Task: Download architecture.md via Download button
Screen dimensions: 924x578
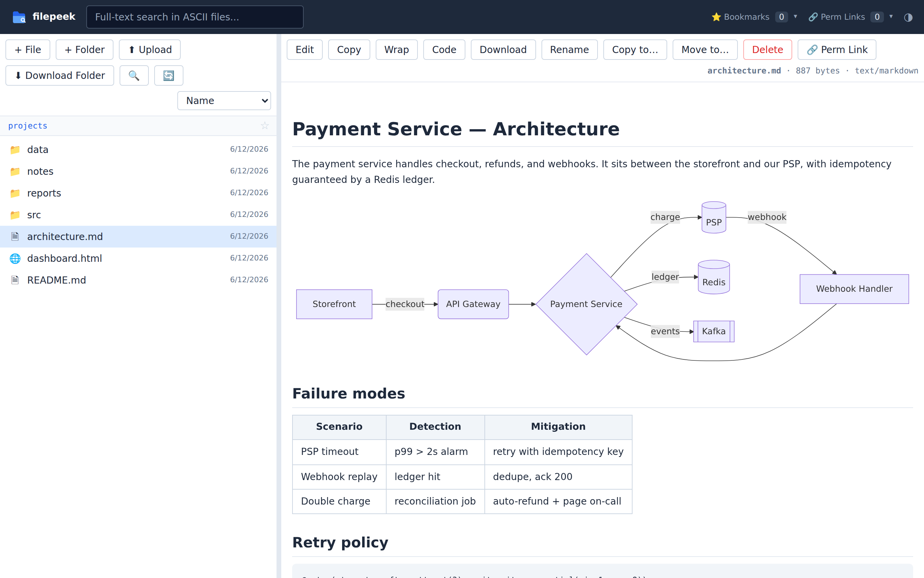Action: pos(503,50)
